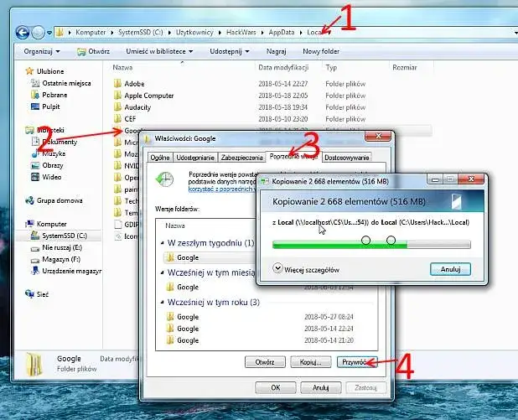This screenshot has width=518, height=420.
Task: Open the Adobe folder
Action: 134,84
